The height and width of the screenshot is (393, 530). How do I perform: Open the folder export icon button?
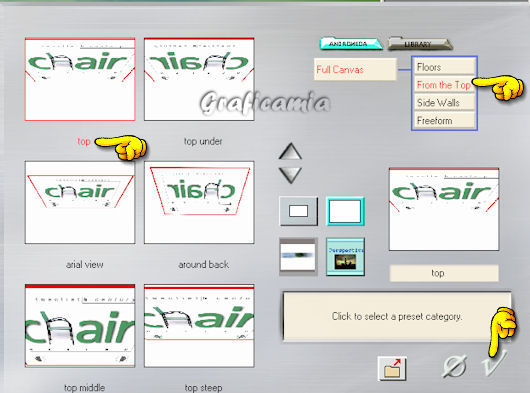pos(392,369)
